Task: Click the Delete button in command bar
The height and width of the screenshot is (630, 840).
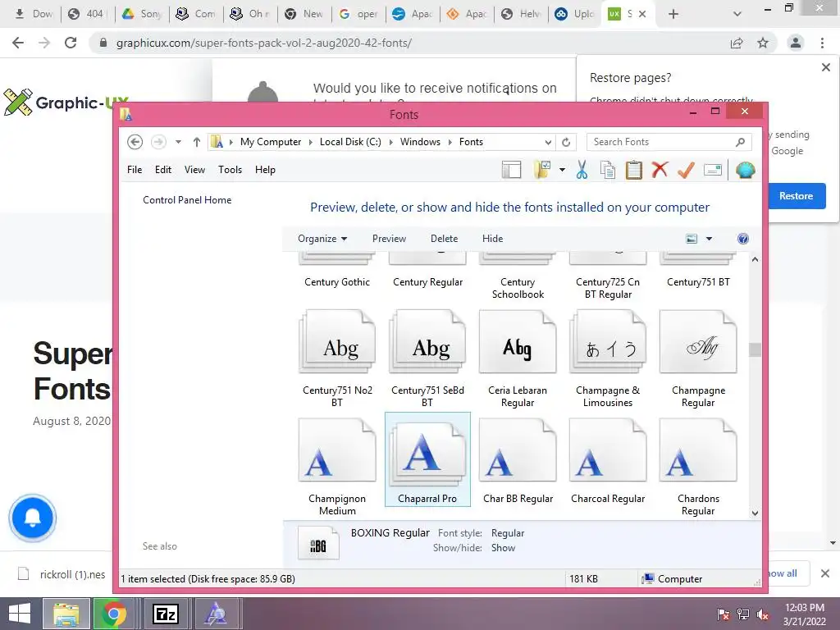Action: coord(444,239)
